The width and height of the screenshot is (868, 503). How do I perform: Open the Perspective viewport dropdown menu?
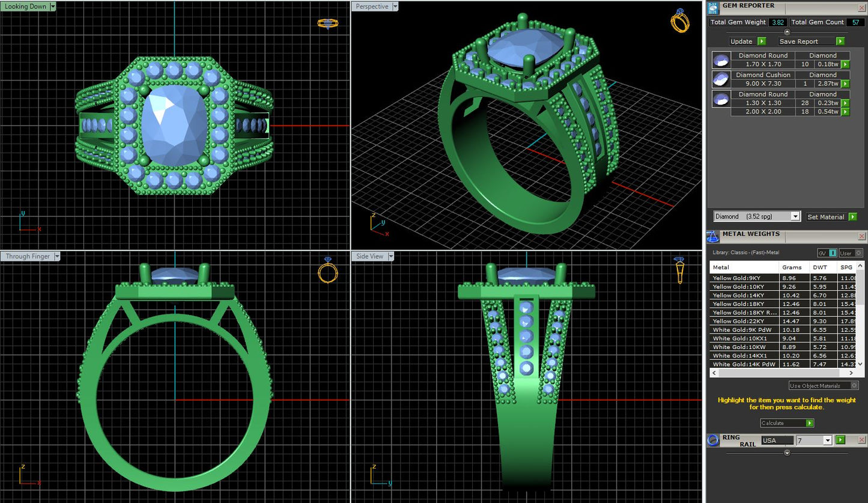point(395,7)
